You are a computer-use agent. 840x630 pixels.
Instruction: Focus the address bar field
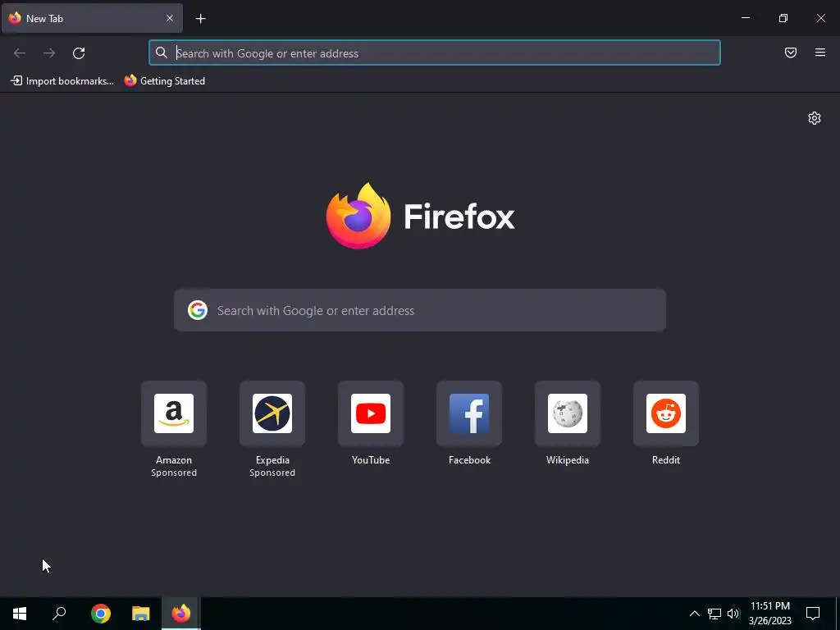(x=435, y=52)
